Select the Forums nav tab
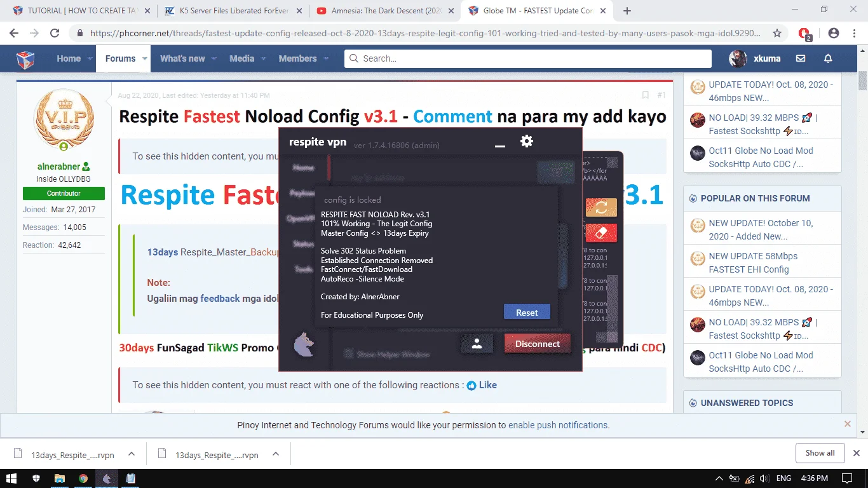This screenshot has width=868, height=488. tap(120, 58)
